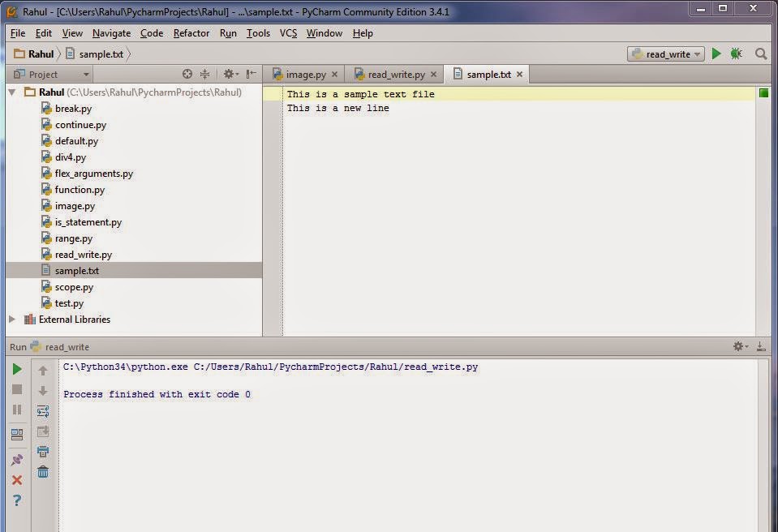Switch to the image.py tab
This screenshot has width=778, height=532.
click(x=306, y=75)
